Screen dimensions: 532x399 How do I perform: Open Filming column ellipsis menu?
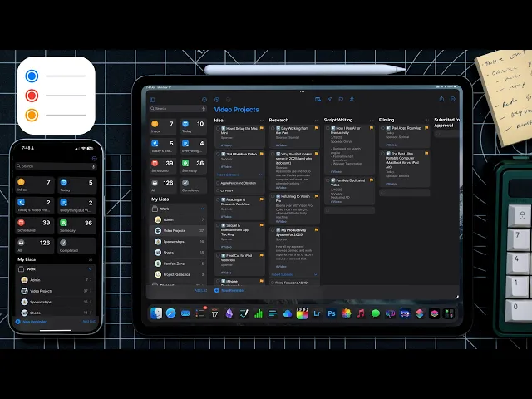coord(426,120)
